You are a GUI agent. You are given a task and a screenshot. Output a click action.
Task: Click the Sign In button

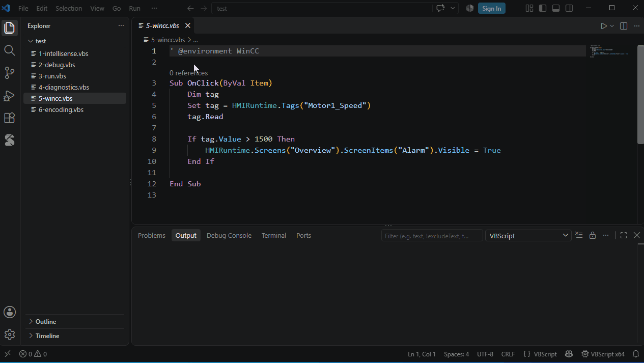coord(492,8)
